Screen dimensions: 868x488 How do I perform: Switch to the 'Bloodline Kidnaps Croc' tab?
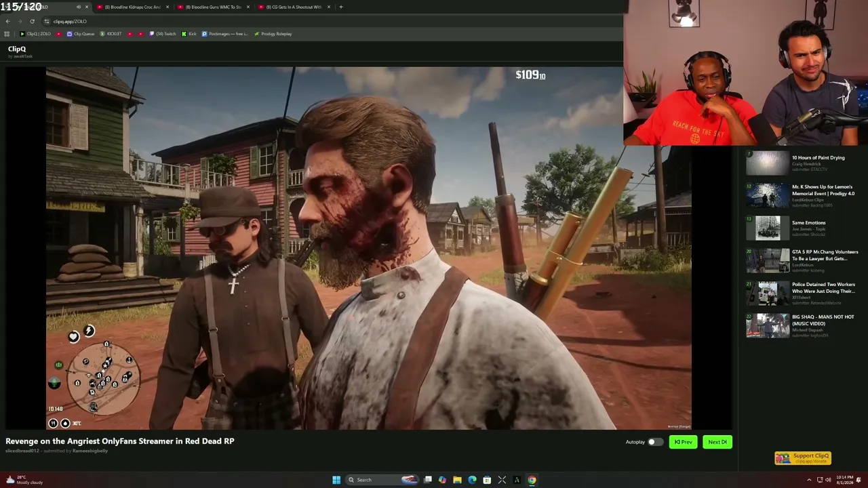coord(132,7)
